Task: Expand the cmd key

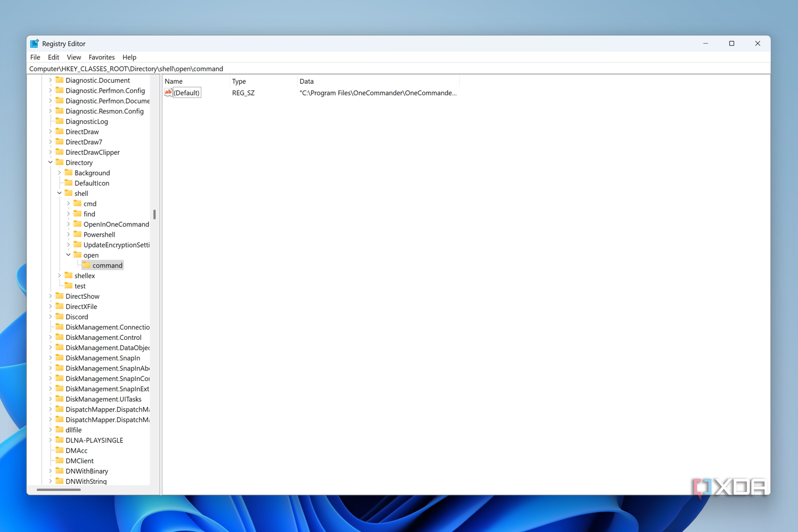Action: (x=69, y=204)
